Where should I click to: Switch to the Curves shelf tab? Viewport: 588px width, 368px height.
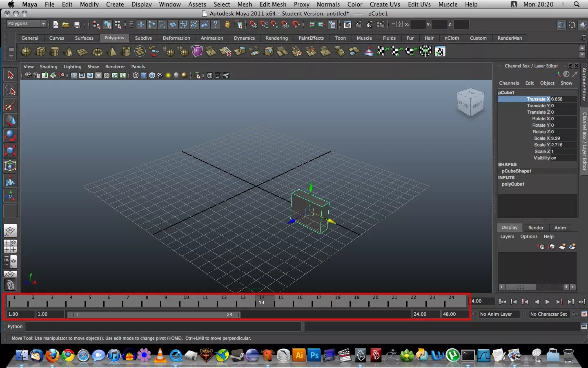pos(57,38)
